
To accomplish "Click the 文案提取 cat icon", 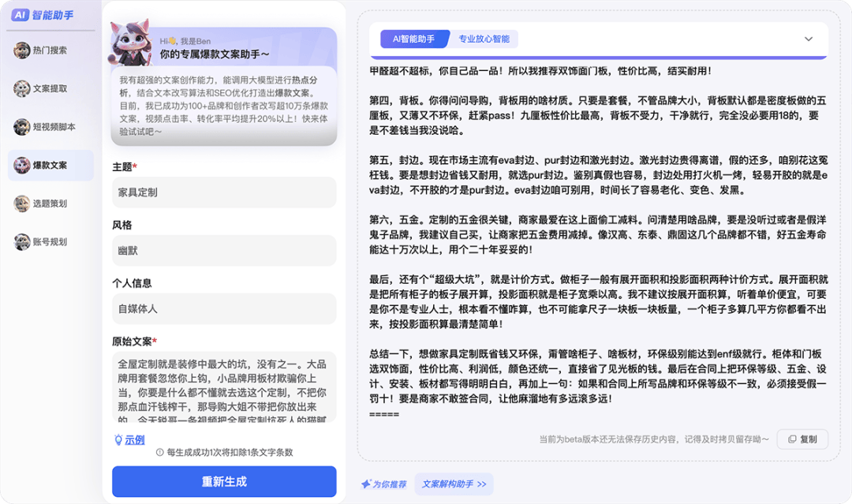I will 22,89.
